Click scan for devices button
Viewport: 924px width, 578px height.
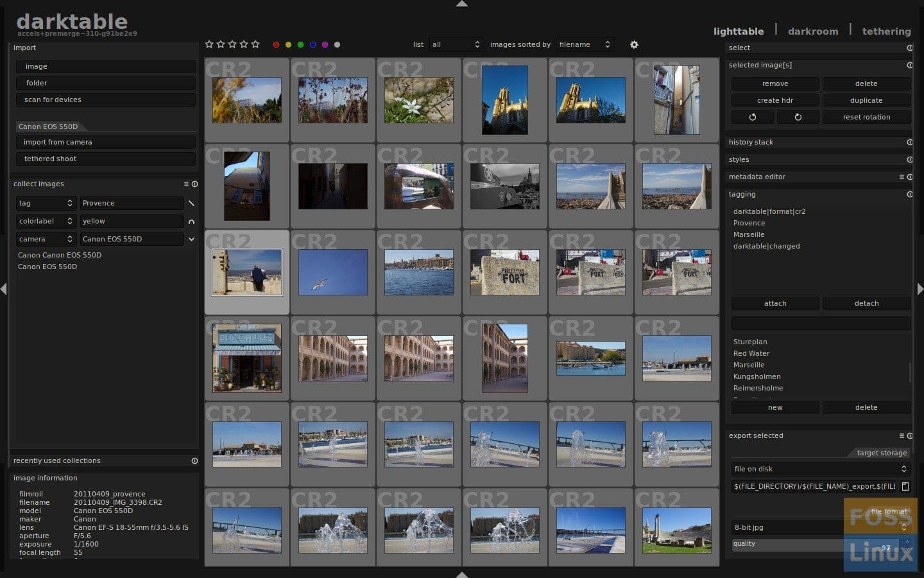click(105, 100)
